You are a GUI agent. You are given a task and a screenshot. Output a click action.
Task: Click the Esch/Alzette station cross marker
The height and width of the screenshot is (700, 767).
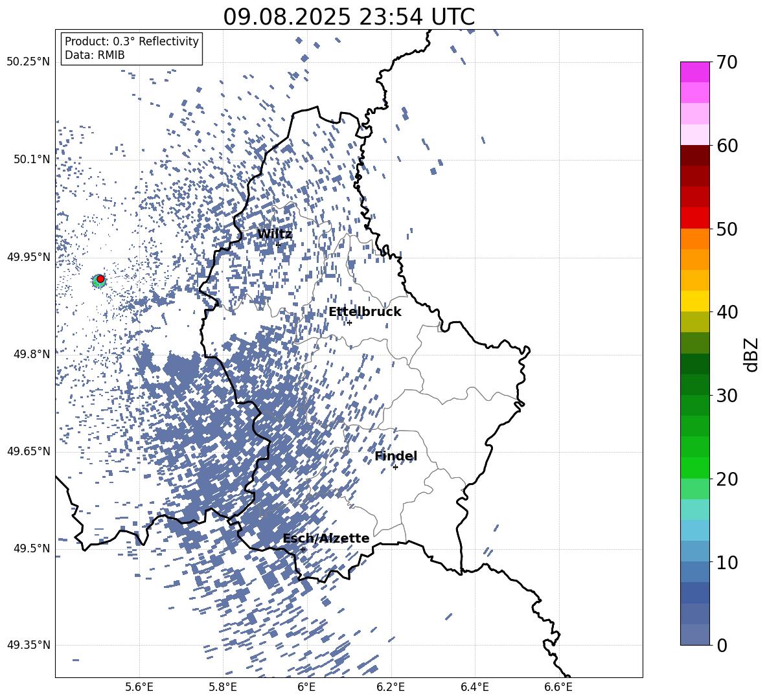coord(303,549)
